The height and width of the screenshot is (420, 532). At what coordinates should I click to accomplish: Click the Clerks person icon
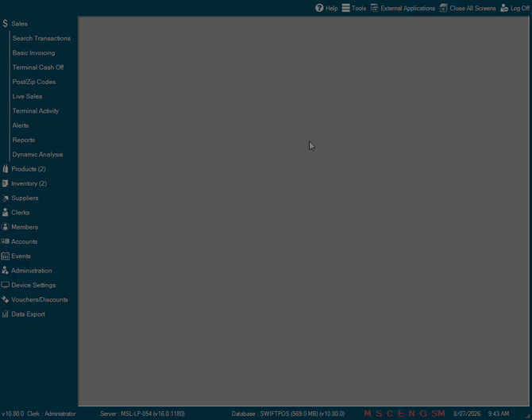tap(5, 212)
